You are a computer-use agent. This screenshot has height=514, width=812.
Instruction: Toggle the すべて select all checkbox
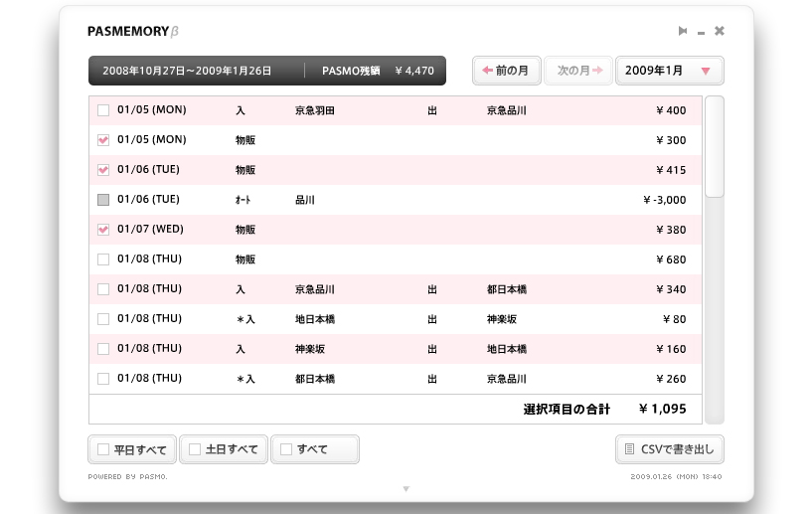click(x=286, y=449)
